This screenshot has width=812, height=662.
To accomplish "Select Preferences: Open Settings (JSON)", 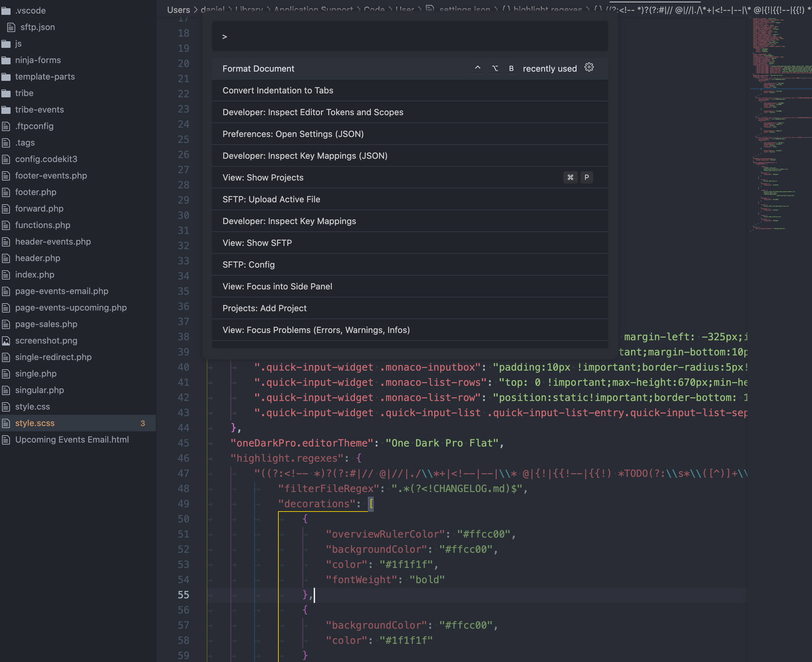I will [293, 134].
